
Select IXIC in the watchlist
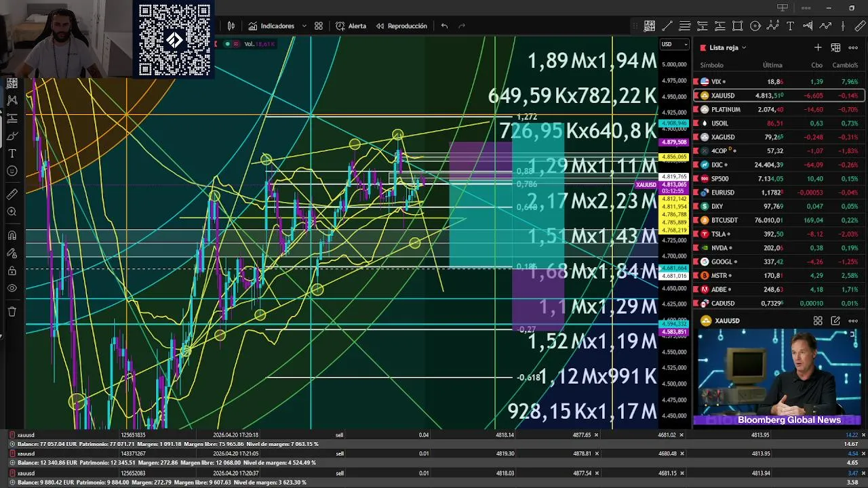pyautogui.click(x=778, y=165)
